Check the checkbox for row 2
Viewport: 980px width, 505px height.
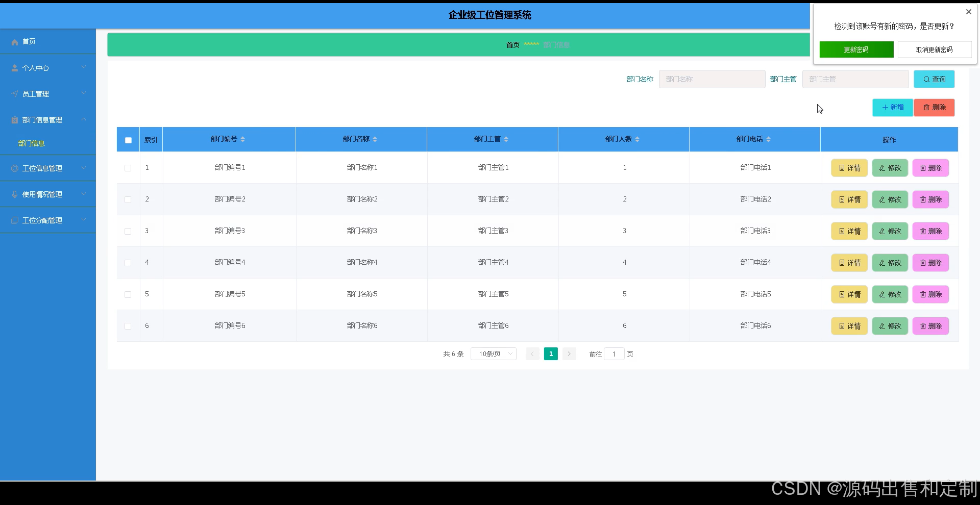(128, 199)
